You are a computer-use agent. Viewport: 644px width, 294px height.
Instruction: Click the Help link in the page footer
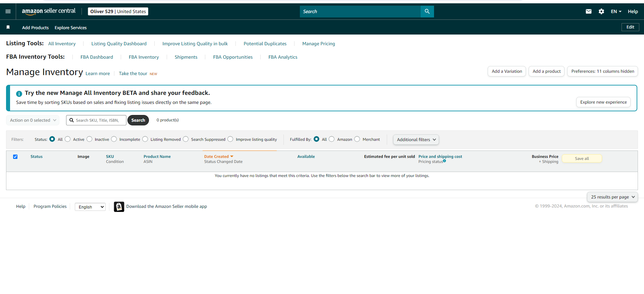pos(21,206)
